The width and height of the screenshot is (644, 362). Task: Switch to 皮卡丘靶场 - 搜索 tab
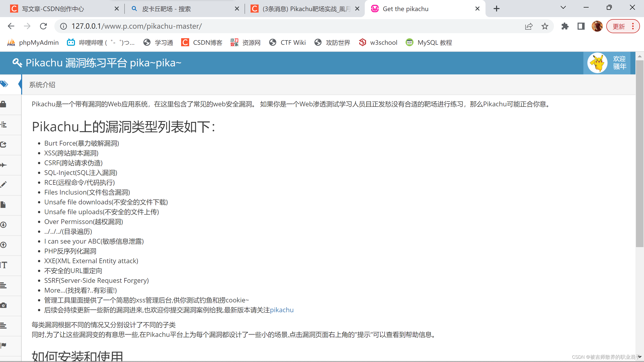[x=167, y=9]
